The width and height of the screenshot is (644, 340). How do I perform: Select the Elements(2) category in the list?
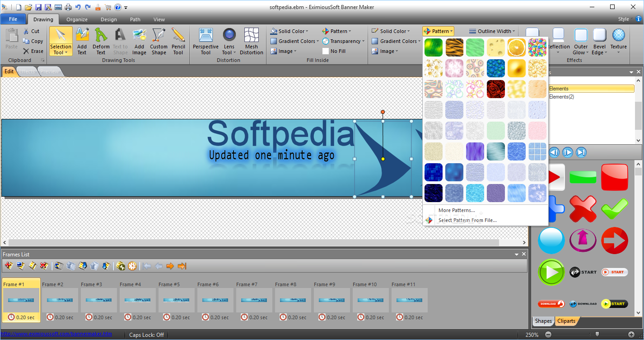[561, 97]
